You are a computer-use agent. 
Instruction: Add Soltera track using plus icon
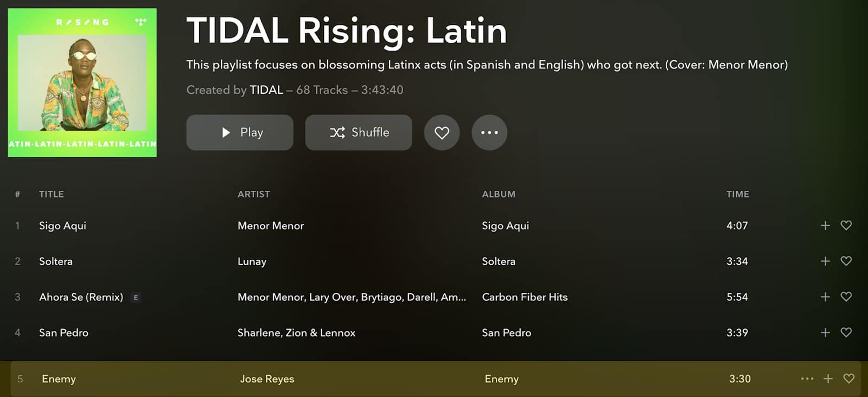click(x=825, y=261)
